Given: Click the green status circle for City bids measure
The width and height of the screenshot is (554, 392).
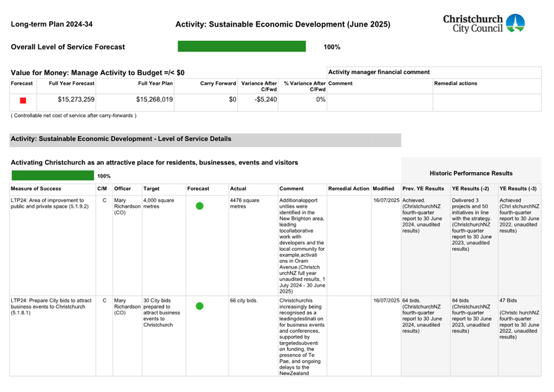Looking at the screenshot, I should [200, 307].
